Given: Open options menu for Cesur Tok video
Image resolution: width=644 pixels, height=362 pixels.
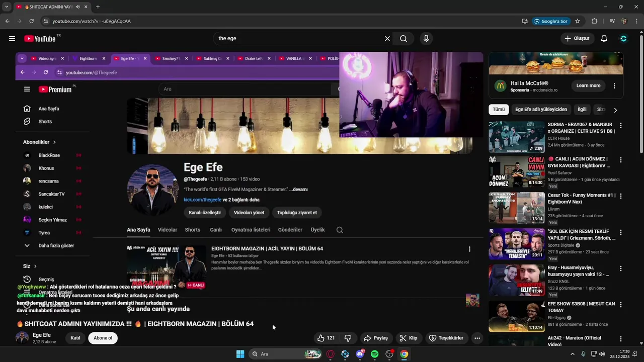Looking at the screenshot, I should 620,196.
